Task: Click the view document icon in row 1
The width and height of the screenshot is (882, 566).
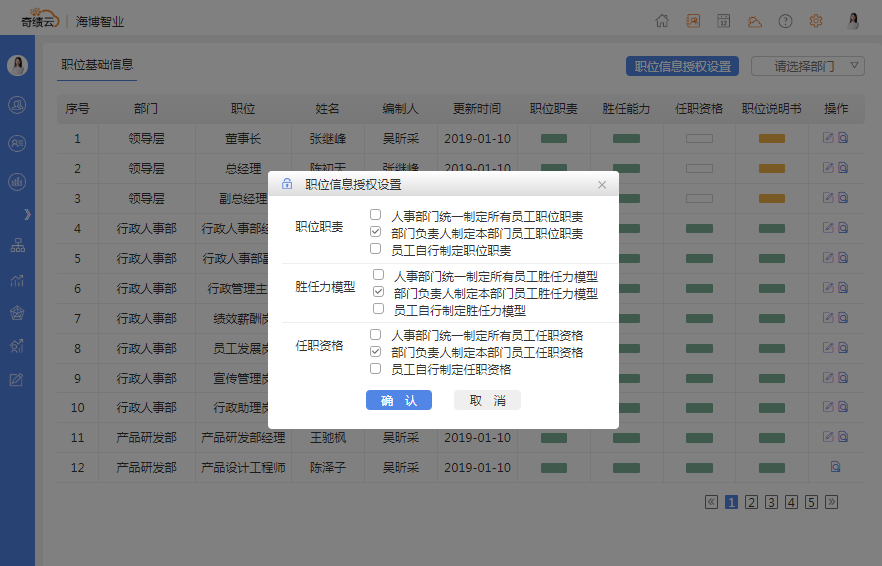Action: 843,138
